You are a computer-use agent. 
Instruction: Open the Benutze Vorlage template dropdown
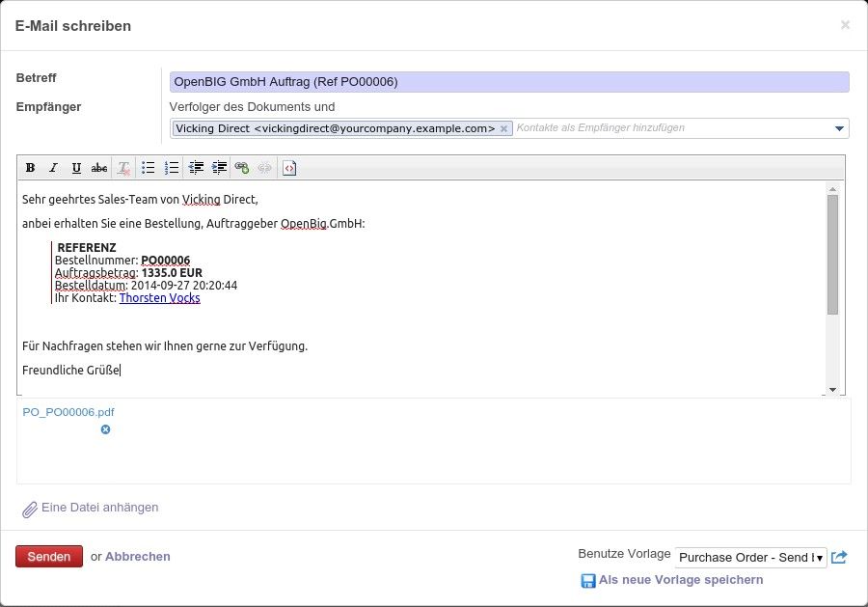tap(750, 557)
